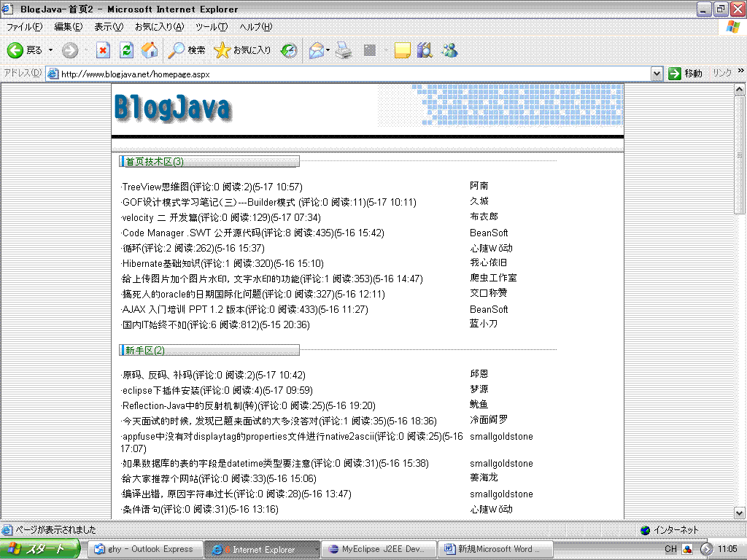Screen dimensions: 747x560
Task: Expand the リンク links toolbar chevron
Action: tap(741, 71)
